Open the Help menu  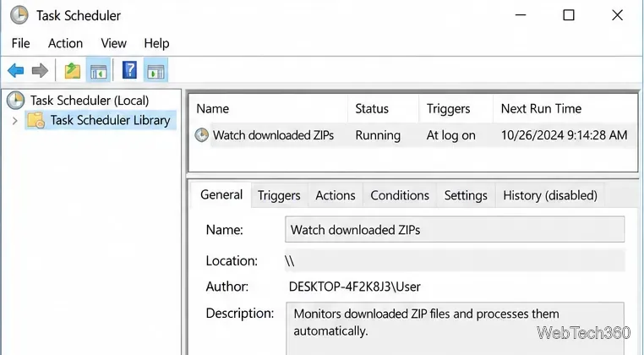tap(156, 43)
